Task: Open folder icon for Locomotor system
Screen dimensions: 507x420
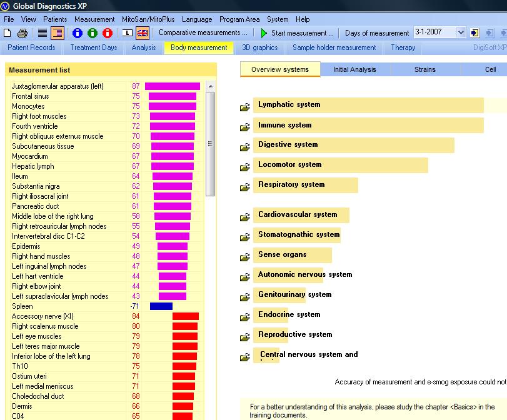Action: pyautogui.click(x=245, y=167)
